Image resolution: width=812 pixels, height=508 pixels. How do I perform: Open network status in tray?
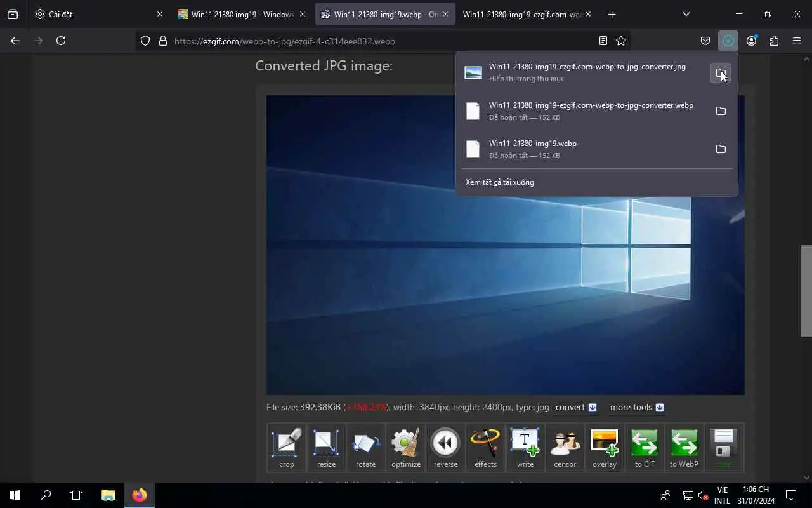point(688,496)
